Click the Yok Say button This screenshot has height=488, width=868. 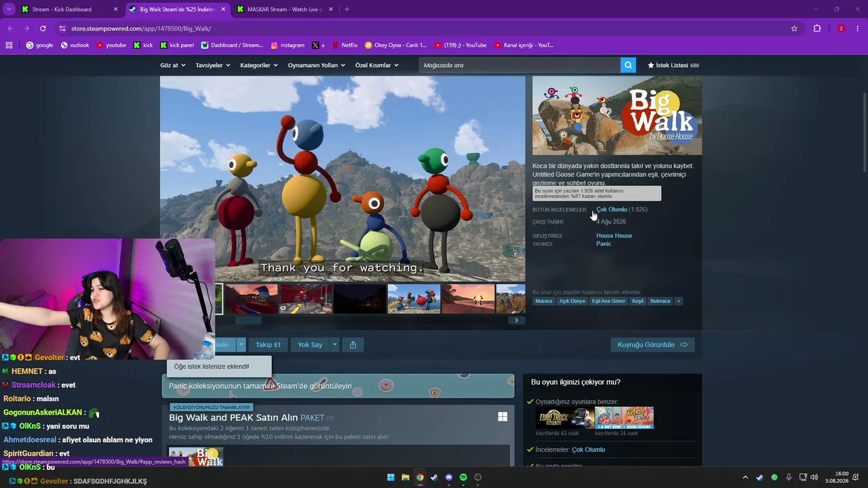[x=310, y=345]
